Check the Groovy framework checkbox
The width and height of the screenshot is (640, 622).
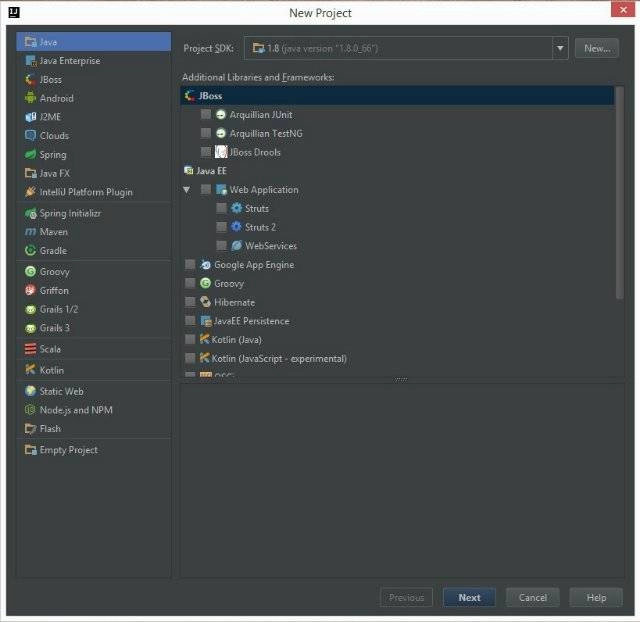click(x=190, y=283)
